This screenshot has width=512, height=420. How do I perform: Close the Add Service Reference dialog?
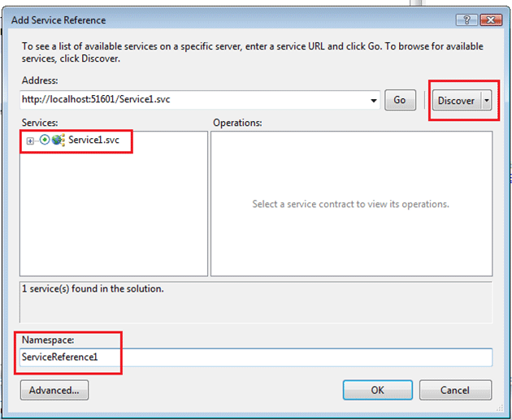point(489,19)
